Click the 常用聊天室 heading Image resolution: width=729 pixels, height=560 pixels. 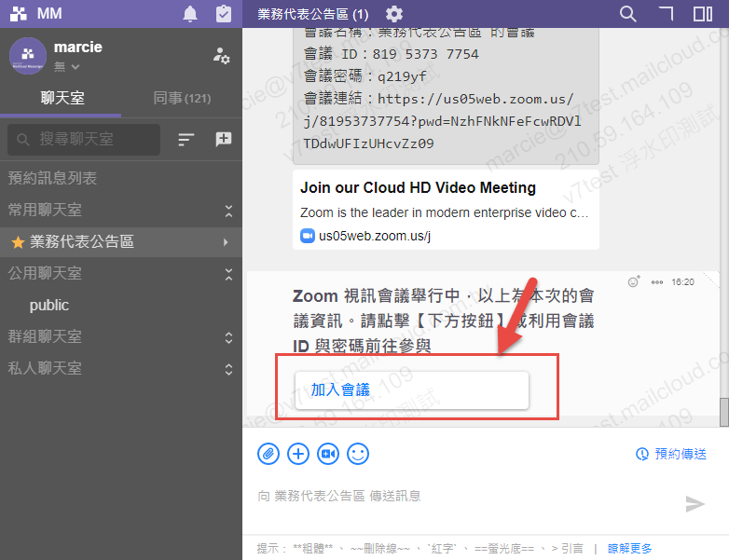(45, 210)
